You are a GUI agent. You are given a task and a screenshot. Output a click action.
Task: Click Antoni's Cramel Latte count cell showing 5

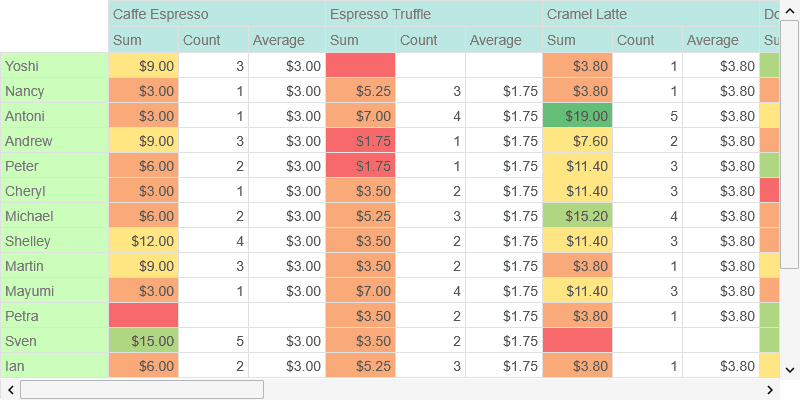[647, 116]
